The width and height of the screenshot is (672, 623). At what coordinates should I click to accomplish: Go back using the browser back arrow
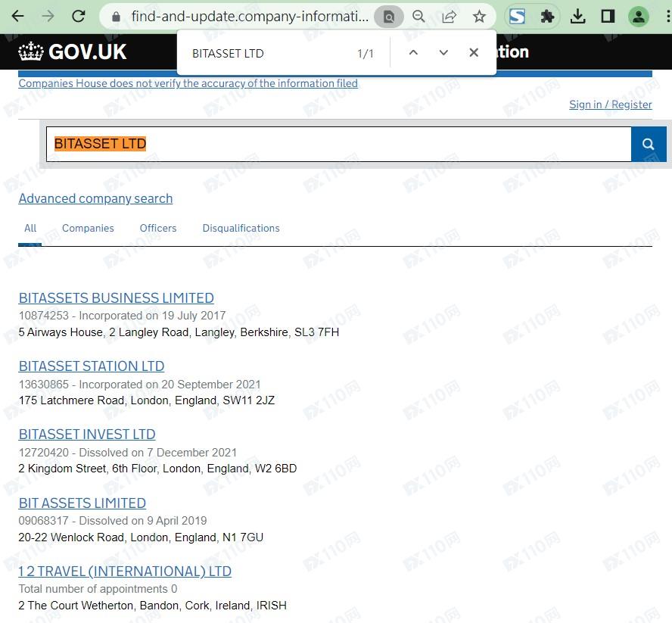coord(17,17)
